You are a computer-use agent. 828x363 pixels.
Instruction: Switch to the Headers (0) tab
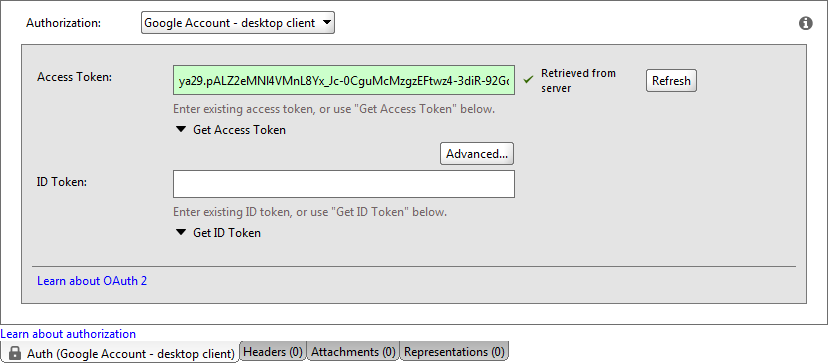coord(274,351)
